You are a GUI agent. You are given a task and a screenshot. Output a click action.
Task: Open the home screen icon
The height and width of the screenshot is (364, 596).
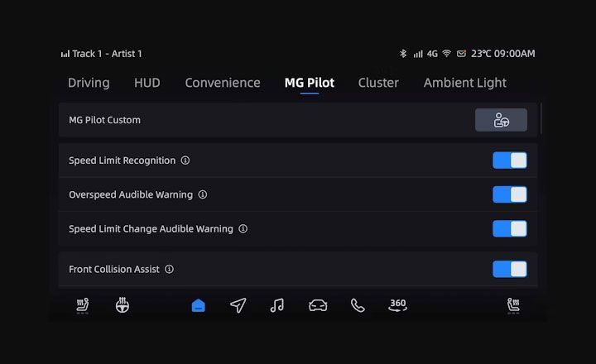pyautogui.click(x=199, y=306)
